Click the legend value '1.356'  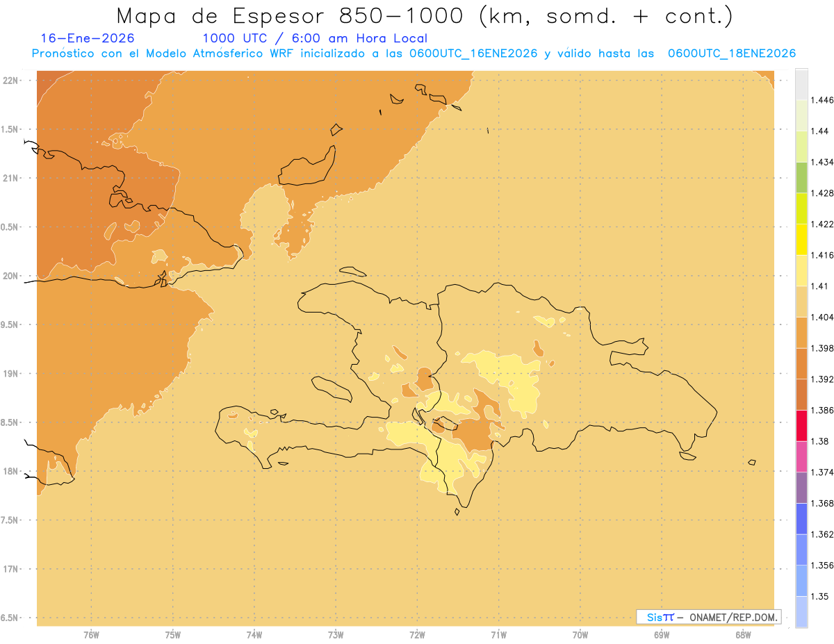[823, 565]
